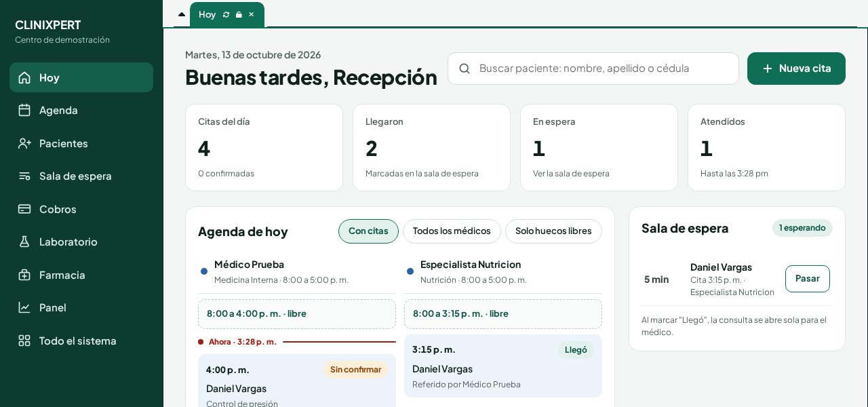This screenshot has height=407, width=868.
Task: Click the lock icon on Hoy tab
Action: 239,14
